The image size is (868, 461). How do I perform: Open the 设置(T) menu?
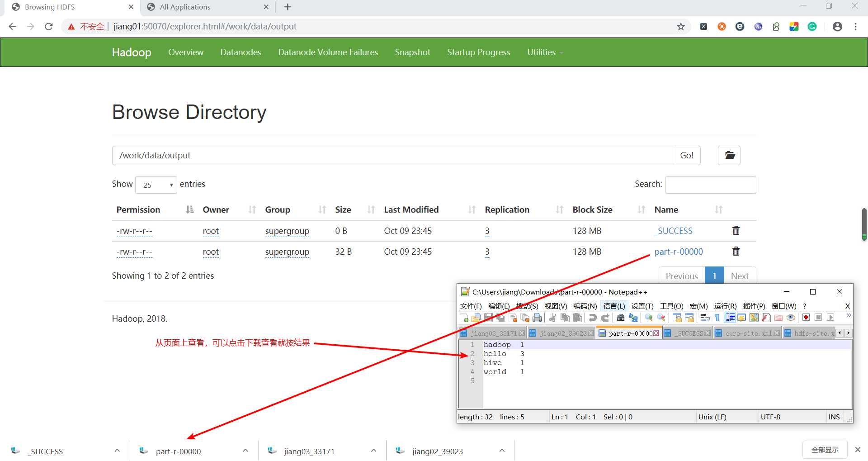642,306
